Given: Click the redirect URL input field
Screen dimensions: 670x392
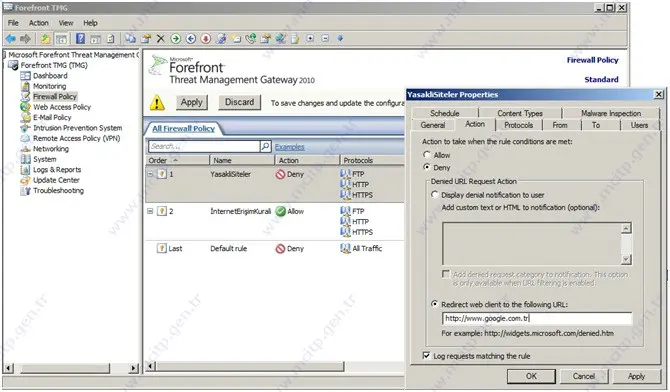Looking at the screenshot, I should 537,318.
